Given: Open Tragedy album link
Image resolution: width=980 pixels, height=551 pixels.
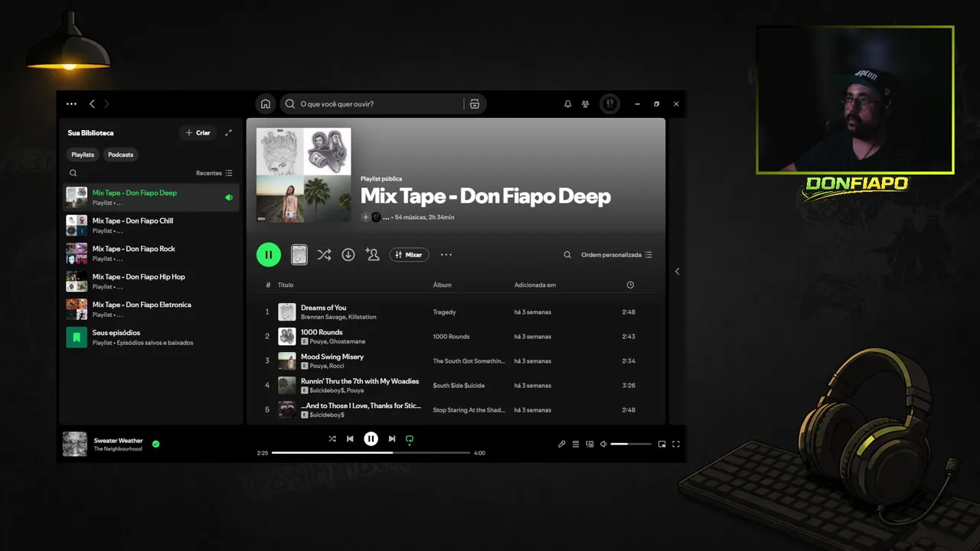Looking at the screenshot, I should [x=444, y=312].
